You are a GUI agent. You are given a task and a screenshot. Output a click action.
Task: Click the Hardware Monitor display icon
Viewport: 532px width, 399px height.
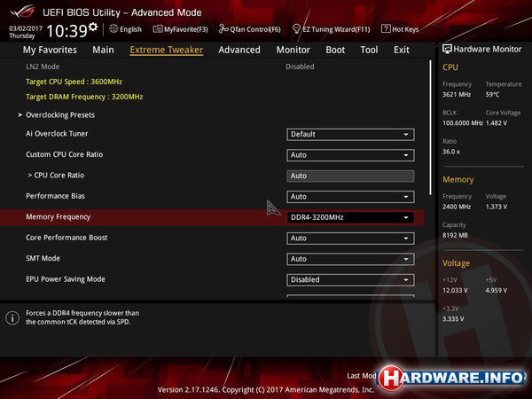(447, 49)
